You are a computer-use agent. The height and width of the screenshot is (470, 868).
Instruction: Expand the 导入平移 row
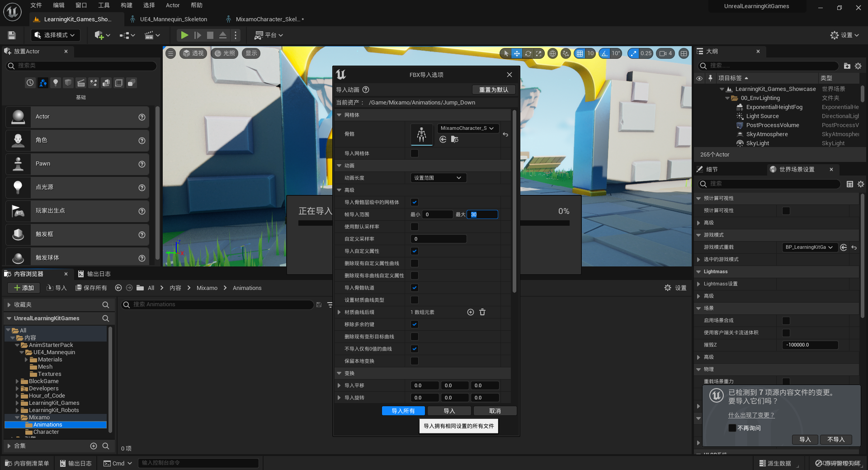(x=339, y=385)
